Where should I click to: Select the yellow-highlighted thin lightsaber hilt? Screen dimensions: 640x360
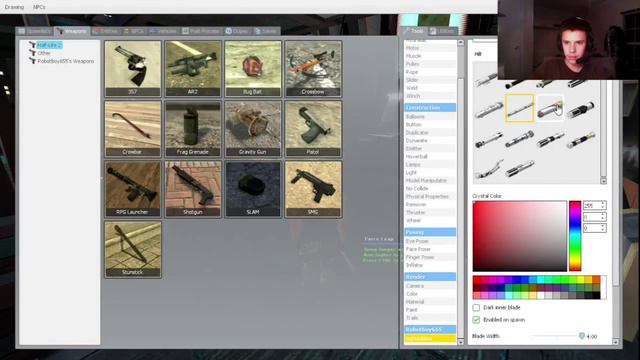click(x=519, y=108)
